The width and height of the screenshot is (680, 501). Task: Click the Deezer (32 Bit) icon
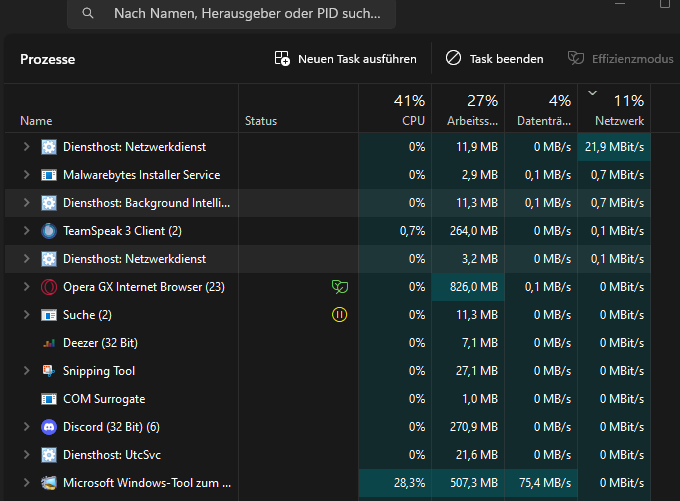point(49,343)
